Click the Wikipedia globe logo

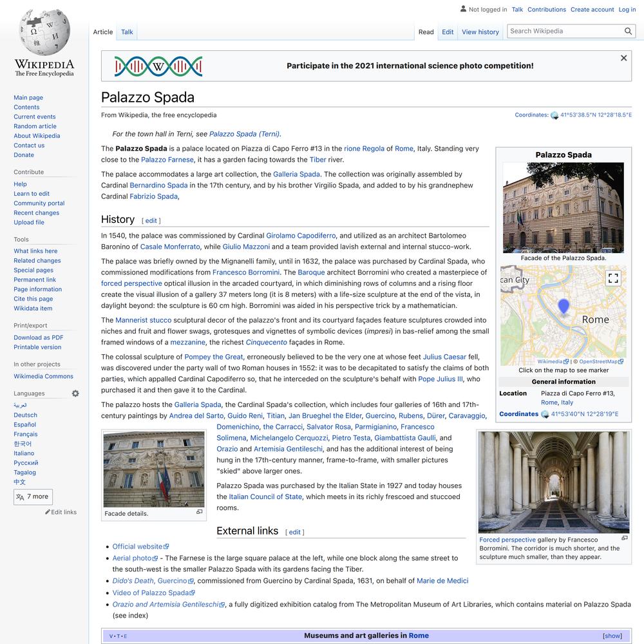click(x=44, y=33)
